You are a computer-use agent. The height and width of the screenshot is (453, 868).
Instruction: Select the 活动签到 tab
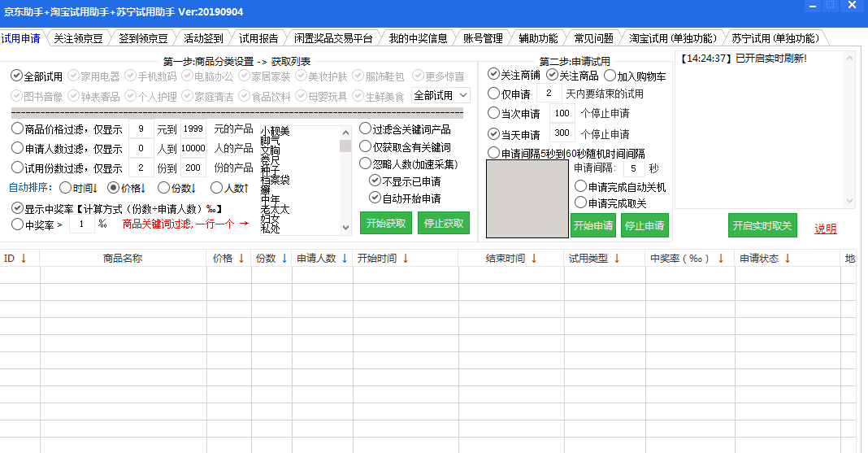pyautogui.click(x=203, y=38)
